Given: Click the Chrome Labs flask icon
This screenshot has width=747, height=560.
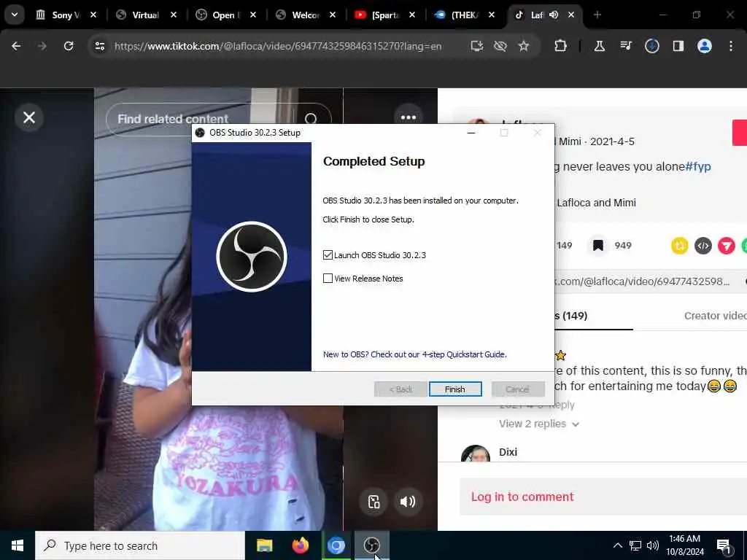Looking at the screenshot, I should (600, 46).
